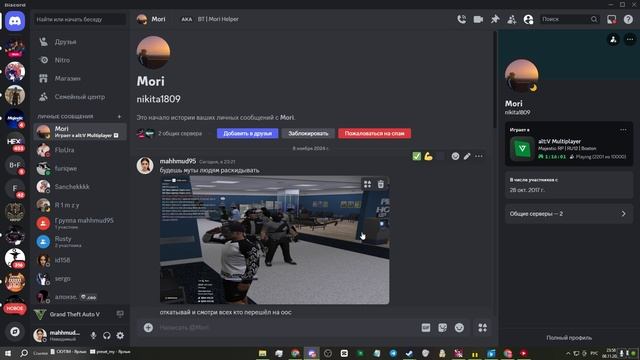Image resolution: width=640 pixels, height=360 pixels.
Task: Open Windows Start menu
Action: pos(7,353)
